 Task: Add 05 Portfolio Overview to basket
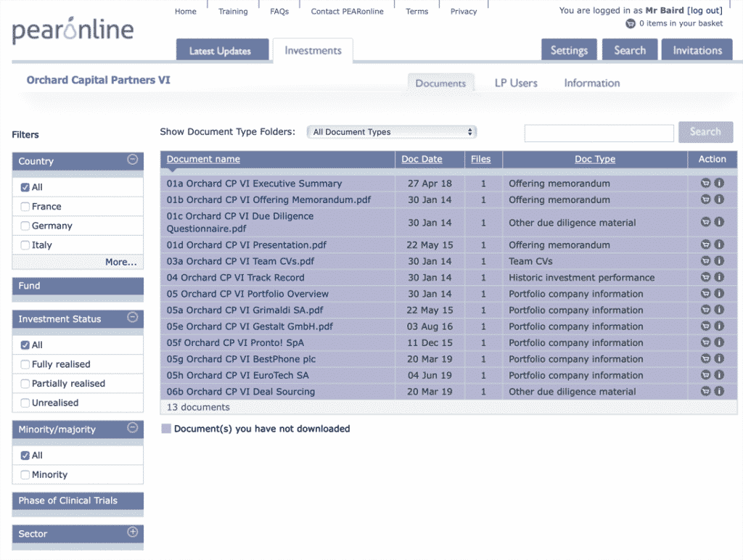tap(705, 293)
